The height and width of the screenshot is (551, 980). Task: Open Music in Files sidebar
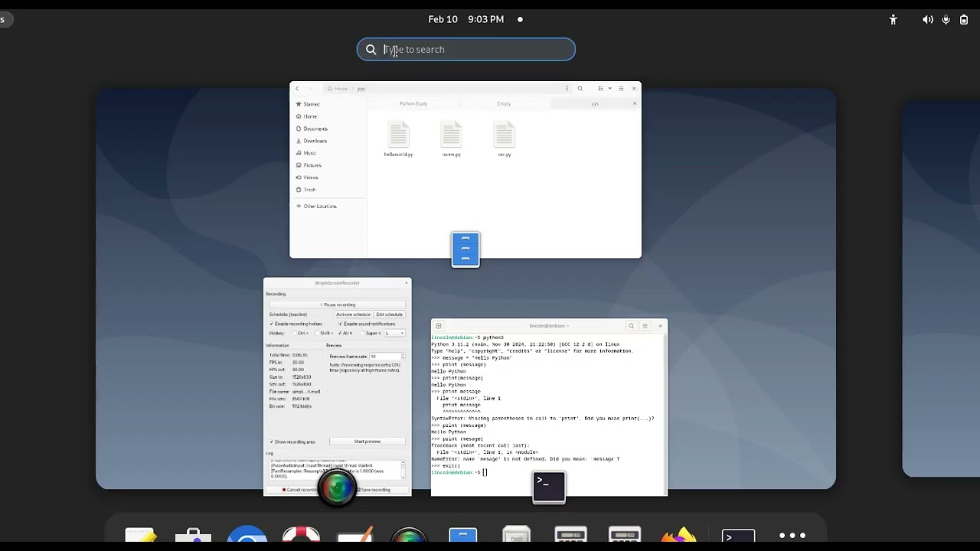328,153
